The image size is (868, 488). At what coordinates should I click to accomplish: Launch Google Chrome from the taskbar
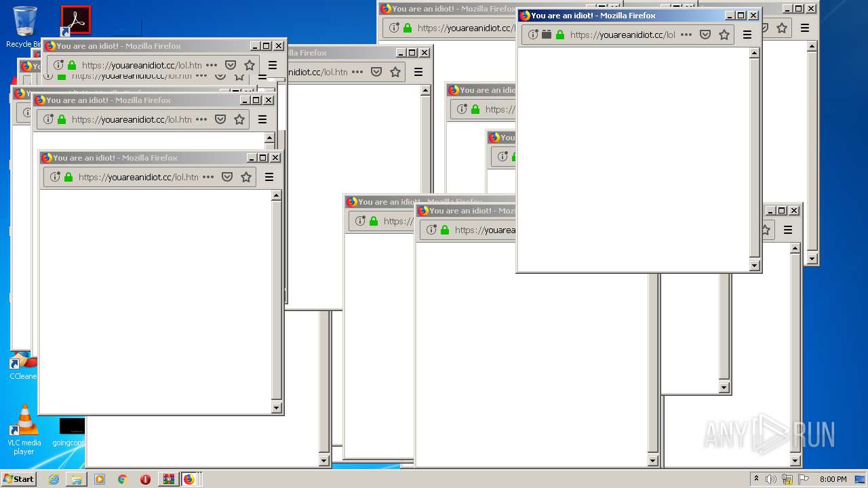tap(123, 479)
